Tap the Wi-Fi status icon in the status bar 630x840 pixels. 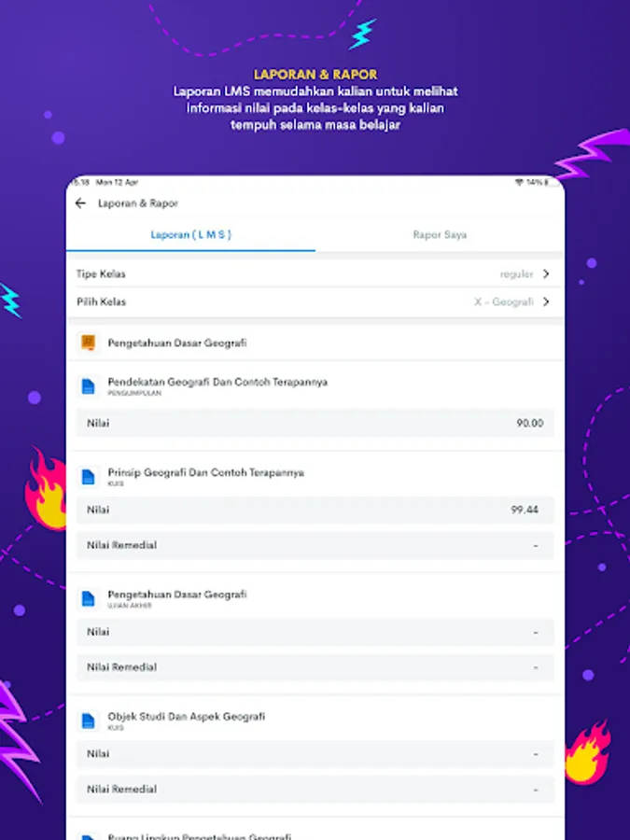[519, 183]
